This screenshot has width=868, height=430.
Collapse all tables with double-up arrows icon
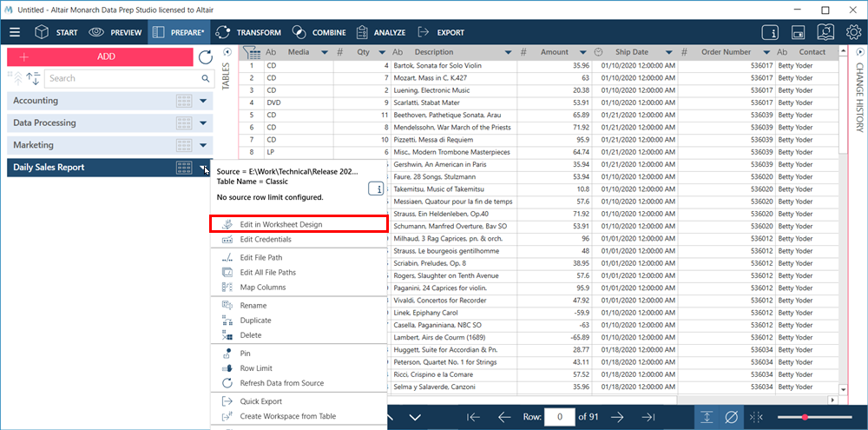tap(16, 78)
